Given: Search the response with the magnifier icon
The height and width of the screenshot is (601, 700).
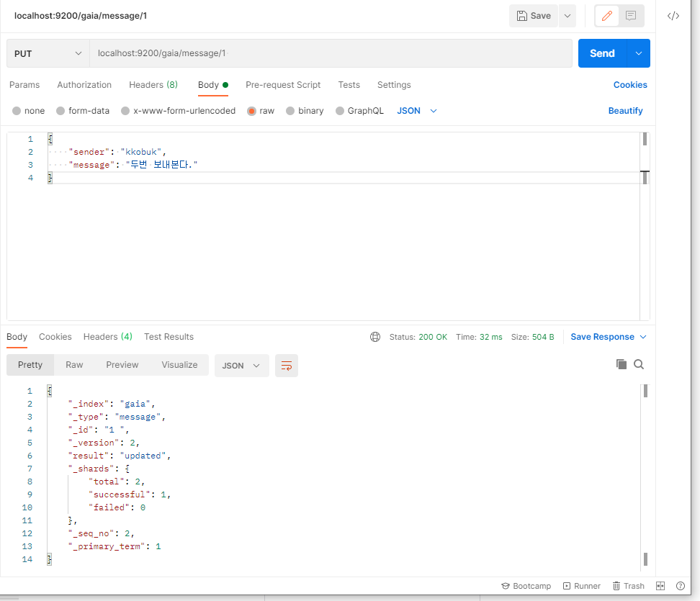Looking at the screenshot, I should tap(639, 364).
